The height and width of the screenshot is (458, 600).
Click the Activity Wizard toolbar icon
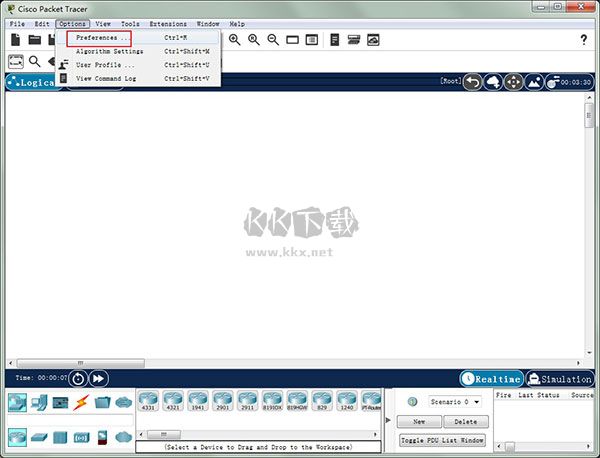coord(335,40)
